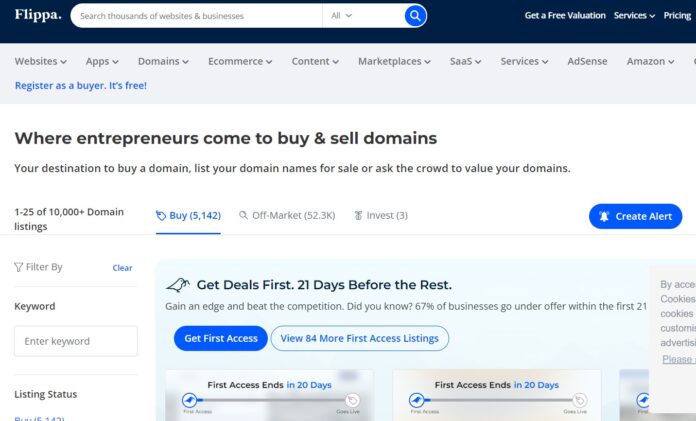This screenshot has width=696, height=421.
Task: Click the bird icon beside Get Deals First
Action: point(178,285)
